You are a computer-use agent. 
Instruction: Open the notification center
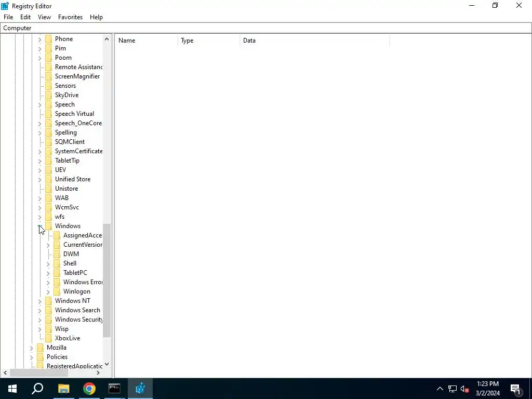pos(516,389)
